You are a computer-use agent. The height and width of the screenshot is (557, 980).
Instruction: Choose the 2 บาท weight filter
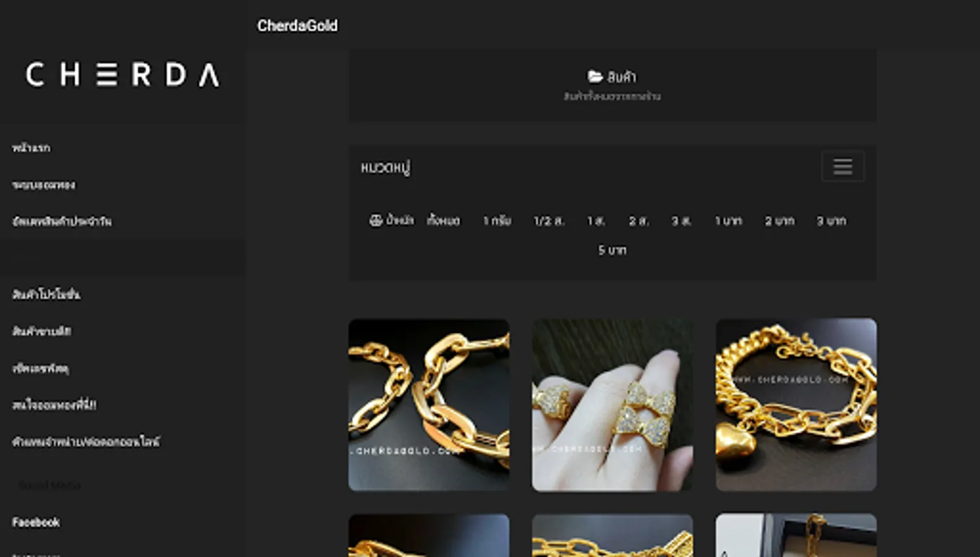click(x=779, y=220)
